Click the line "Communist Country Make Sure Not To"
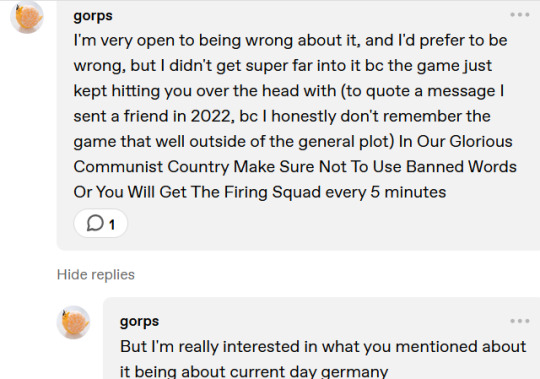The image size is (540, 379). [295, 167]
